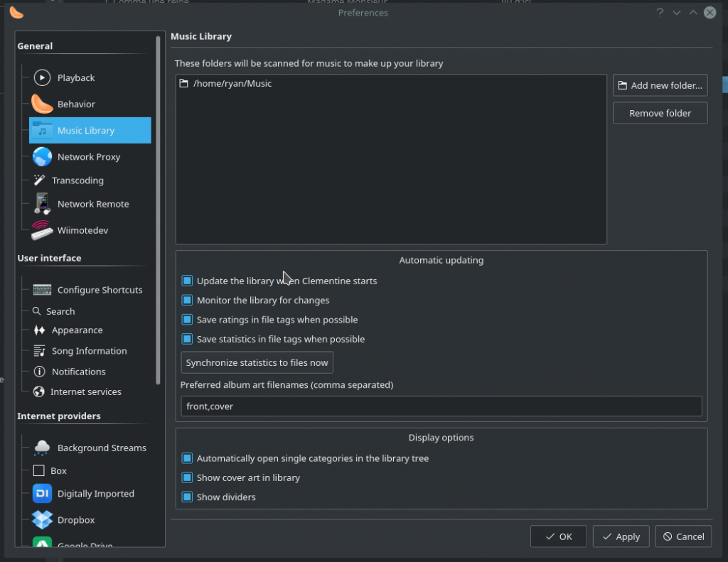Viewport: 728px width, 562px height.
Task: Toggle Save ratings in file tags
Action: click(187, 320)
